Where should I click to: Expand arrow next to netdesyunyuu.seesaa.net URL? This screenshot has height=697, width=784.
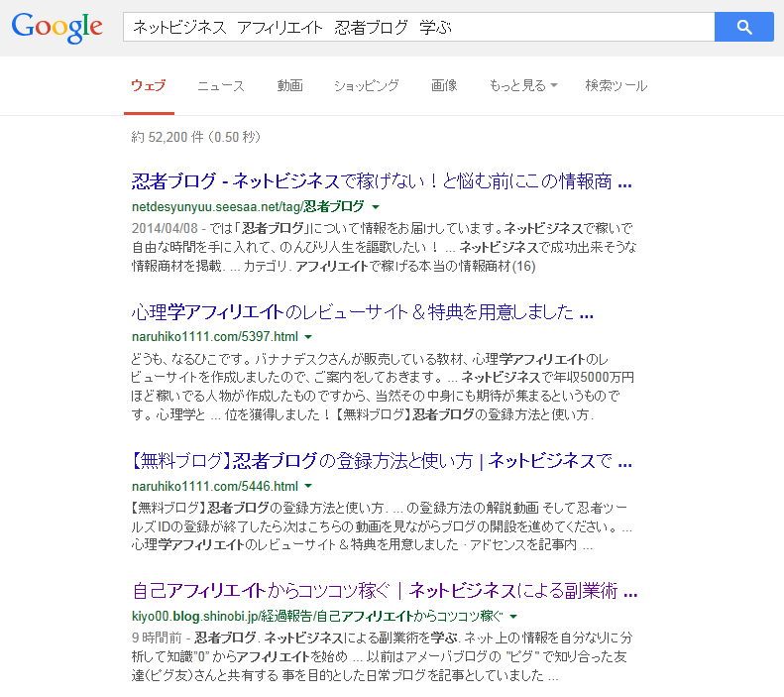(376, 206)
